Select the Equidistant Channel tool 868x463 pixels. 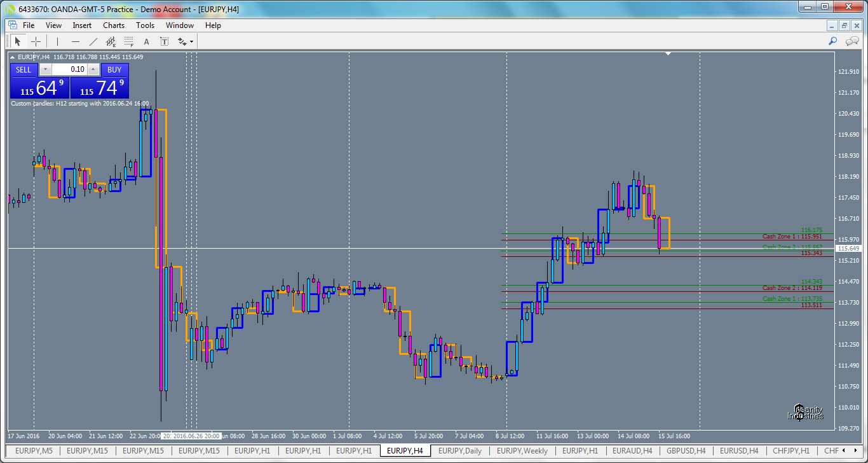(x=110, y=41)
